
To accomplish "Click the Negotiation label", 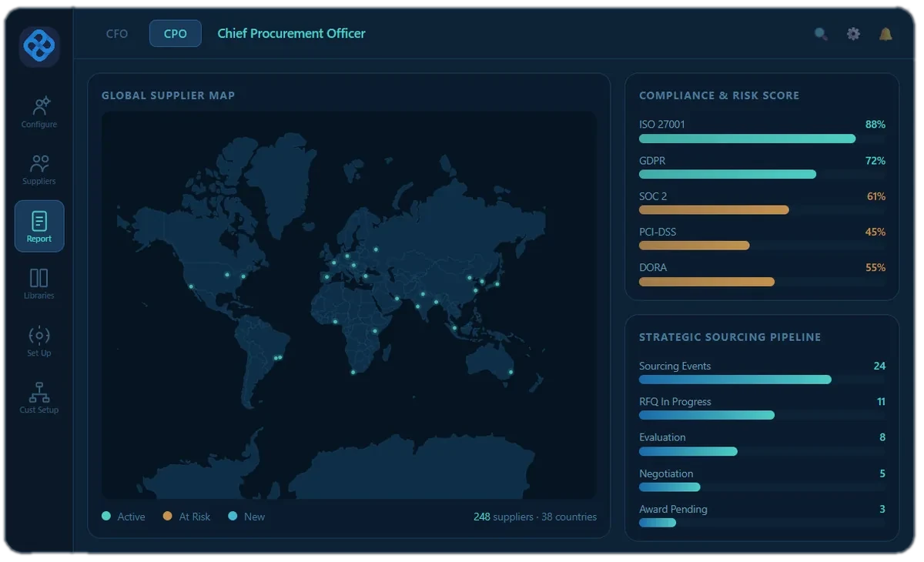I will (666, 473).
